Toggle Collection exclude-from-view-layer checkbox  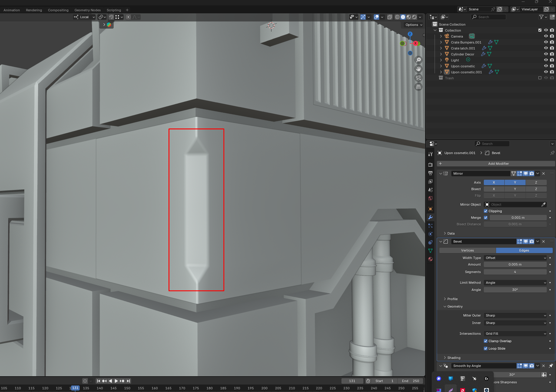pos(540,30)
